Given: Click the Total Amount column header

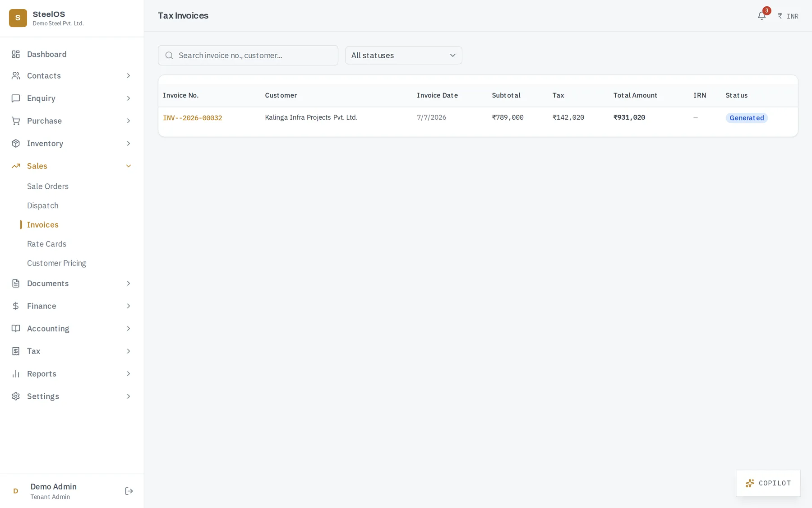Looking at the screenshot, I should click(x=635, y=95).
